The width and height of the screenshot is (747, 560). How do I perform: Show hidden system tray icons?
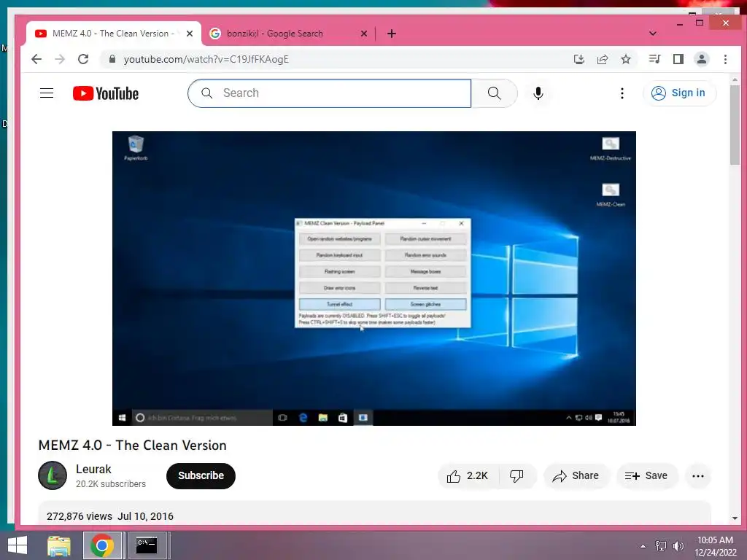(x=643, y=546)
